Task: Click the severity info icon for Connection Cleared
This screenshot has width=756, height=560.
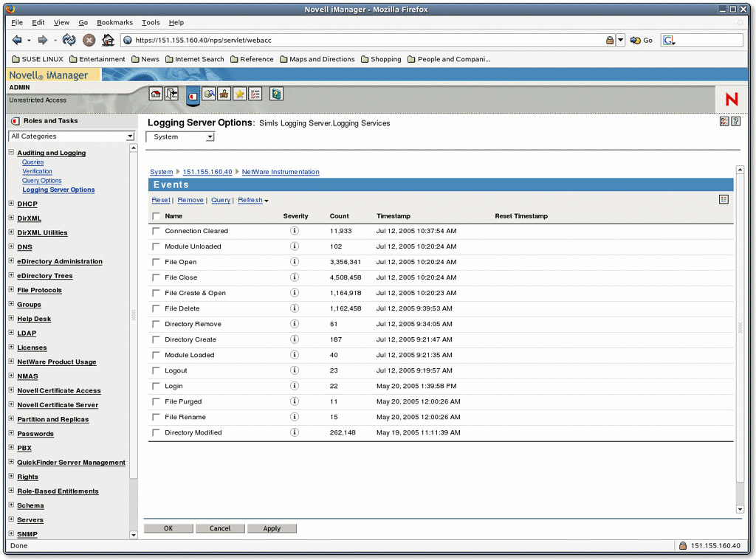Action: pos(294,231)
